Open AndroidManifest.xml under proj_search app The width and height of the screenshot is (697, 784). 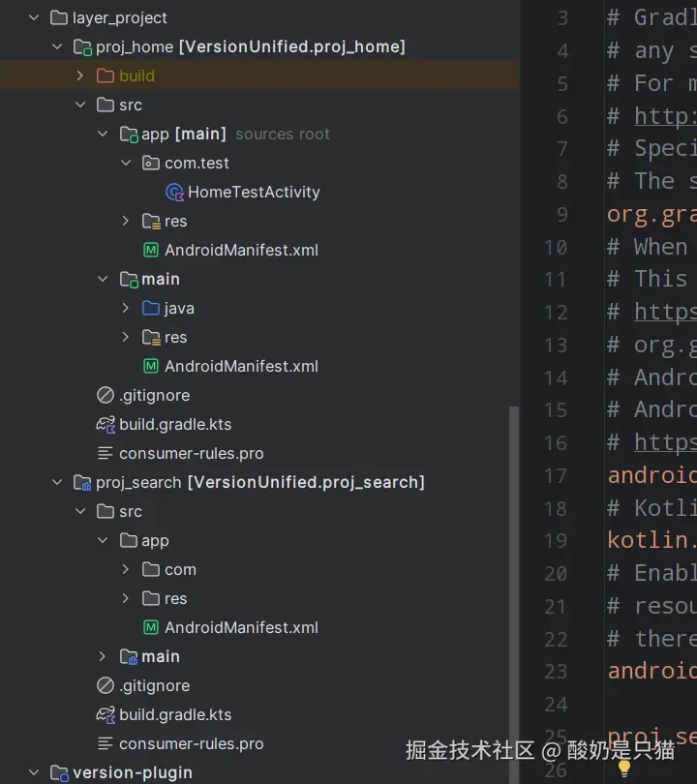point(241,627)
